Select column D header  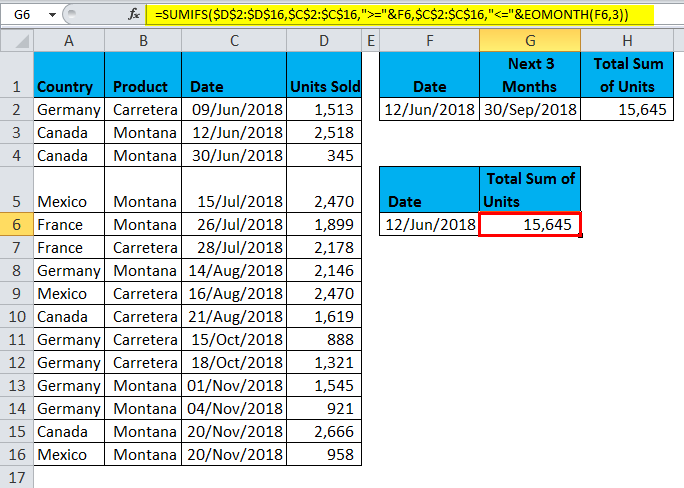click(x=324, y=41)
